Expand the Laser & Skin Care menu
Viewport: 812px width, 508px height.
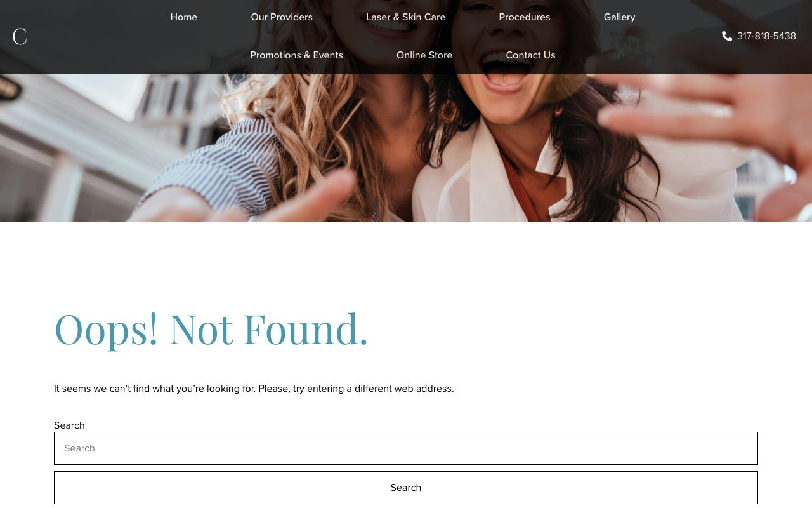click(x=406, y=17)
